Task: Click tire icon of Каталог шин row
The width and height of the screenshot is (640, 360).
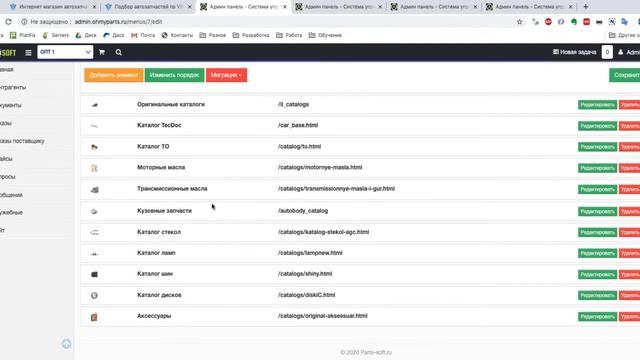Action: point(94,274)
